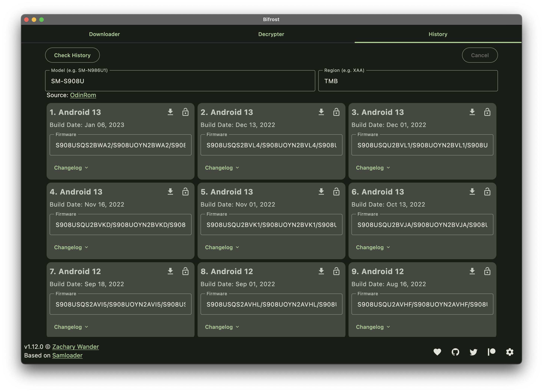Expand Changelog for Oct 13, 2022 build
The image size is (543, 392).
point(373,247)
